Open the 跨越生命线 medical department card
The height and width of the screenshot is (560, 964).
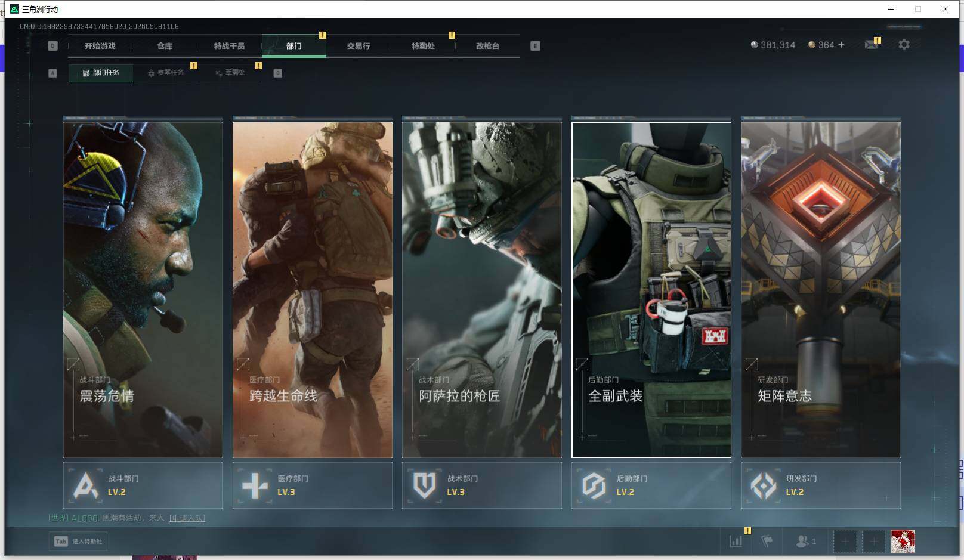(313, 290)
